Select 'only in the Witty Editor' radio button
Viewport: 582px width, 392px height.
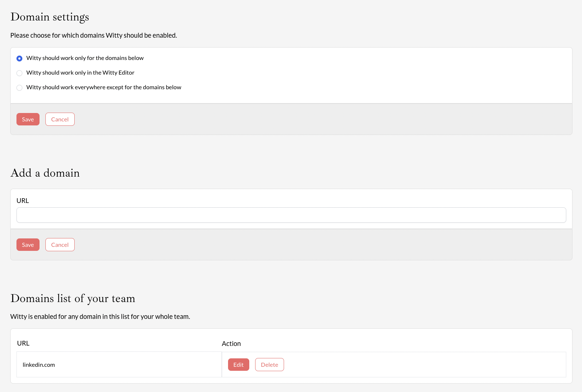pyautogui.click(x=19, y=73)
